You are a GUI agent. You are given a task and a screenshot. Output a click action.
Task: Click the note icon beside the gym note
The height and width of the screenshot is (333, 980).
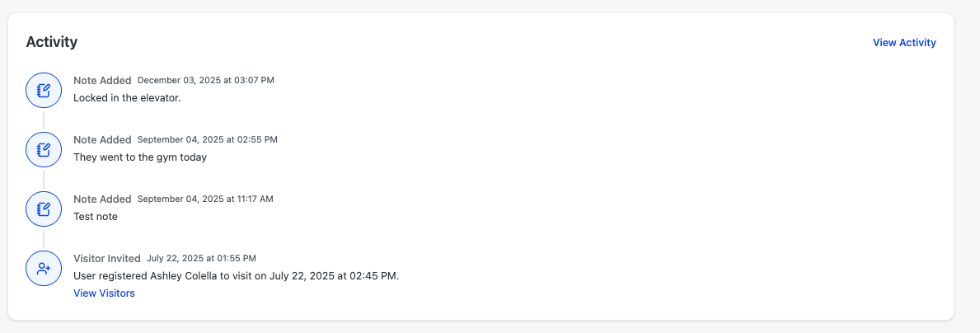click(44, 149)
